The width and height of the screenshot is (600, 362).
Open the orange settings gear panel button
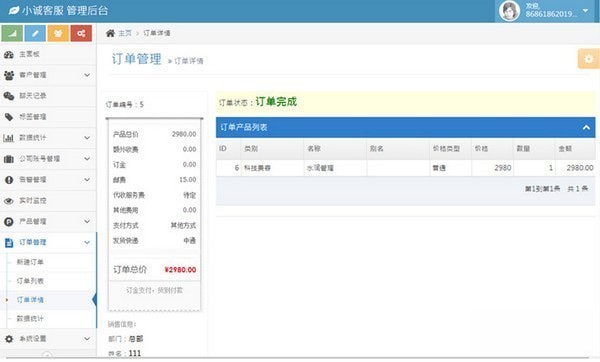point(589,59)
